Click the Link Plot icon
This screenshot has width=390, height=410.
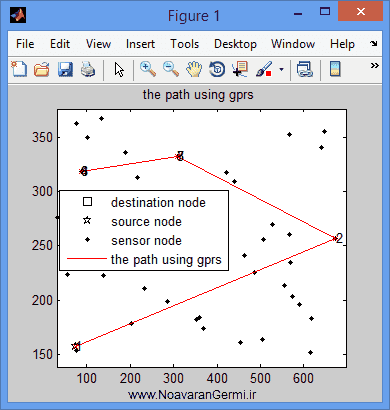305,69
